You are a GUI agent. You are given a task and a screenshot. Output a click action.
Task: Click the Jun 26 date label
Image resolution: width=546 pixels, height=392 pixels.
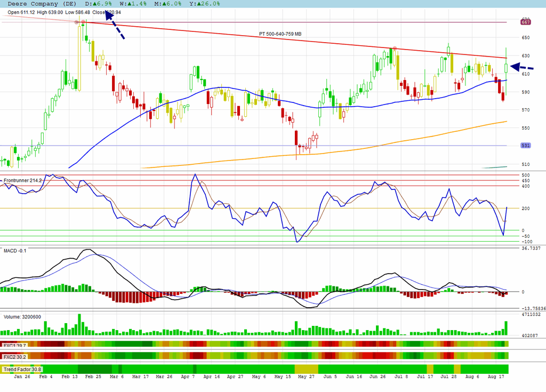[x=378, y=377]
